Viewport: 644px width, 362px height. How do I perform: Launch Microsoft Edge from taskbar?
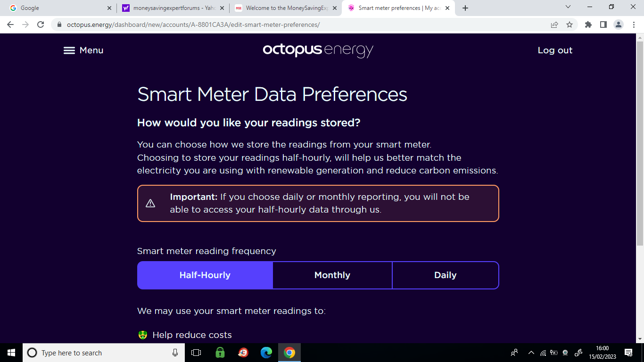266,353
